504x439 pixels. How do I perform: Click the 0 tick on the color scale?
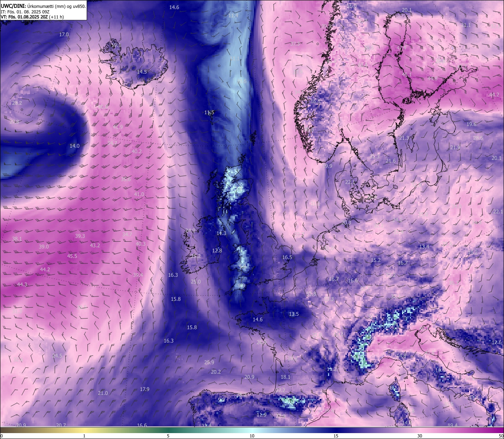point(2,436)
